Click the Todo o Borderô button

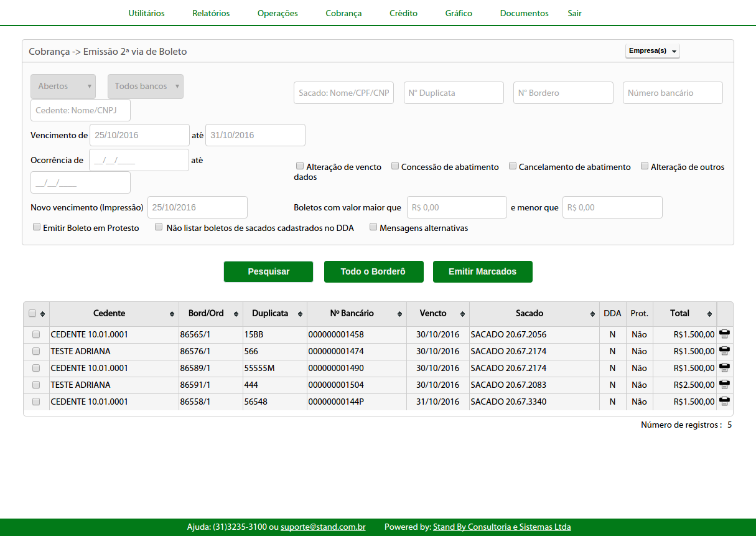click(x=373, y=271)
